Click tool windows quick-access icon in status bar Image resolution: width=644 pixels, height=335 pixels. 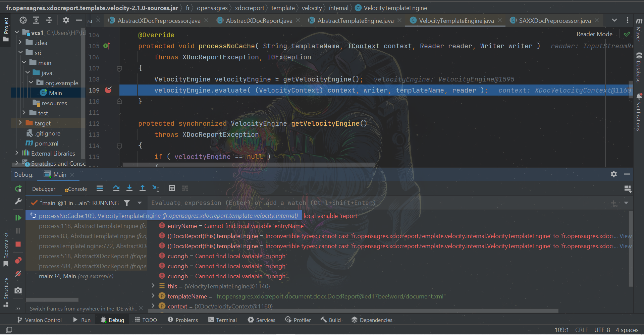(x=9, y=330)
